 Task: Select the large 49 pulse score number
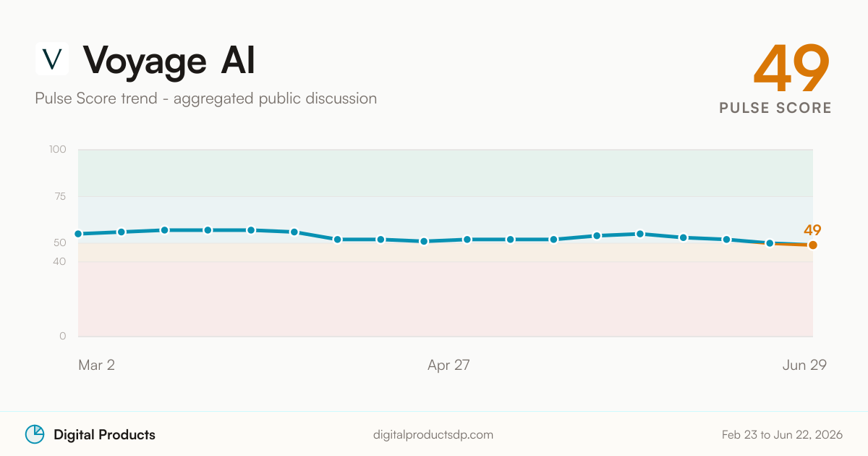[x=791, y=69]
